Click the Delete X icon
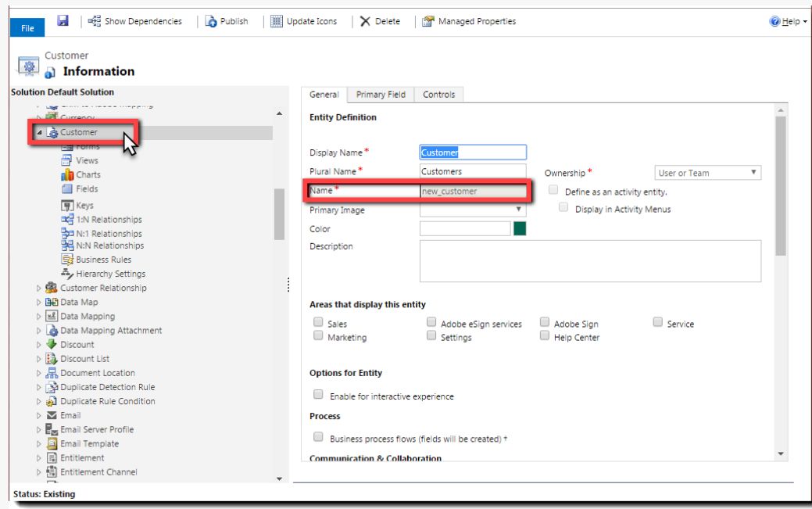812x509 pixels. [x=365, y=21]
